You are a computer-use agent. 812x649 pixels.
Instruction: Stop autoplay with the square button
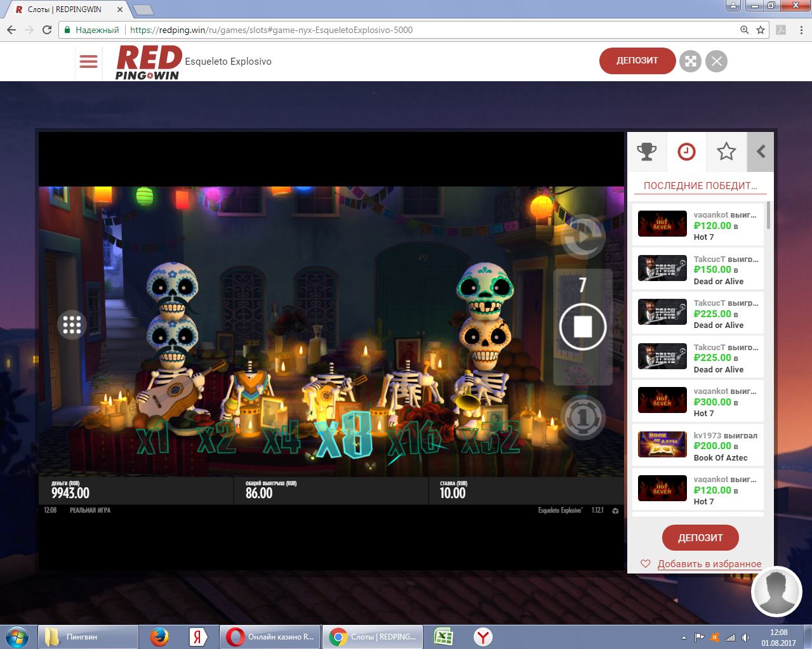582,327
